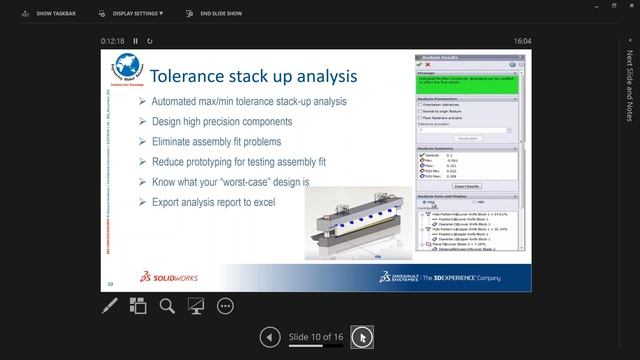Viewport: 640px width, 360px height.
Task: Click End Slide Show
Action: click(x=221, y=13)
